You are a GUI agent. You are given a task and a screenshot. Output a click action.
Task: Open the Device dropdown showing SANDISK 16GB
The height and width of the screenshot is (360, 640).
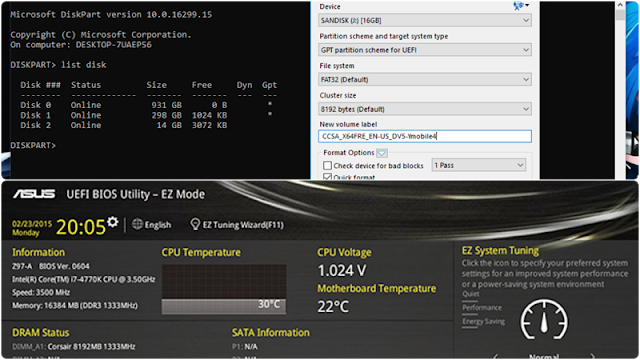click(424, 20)
